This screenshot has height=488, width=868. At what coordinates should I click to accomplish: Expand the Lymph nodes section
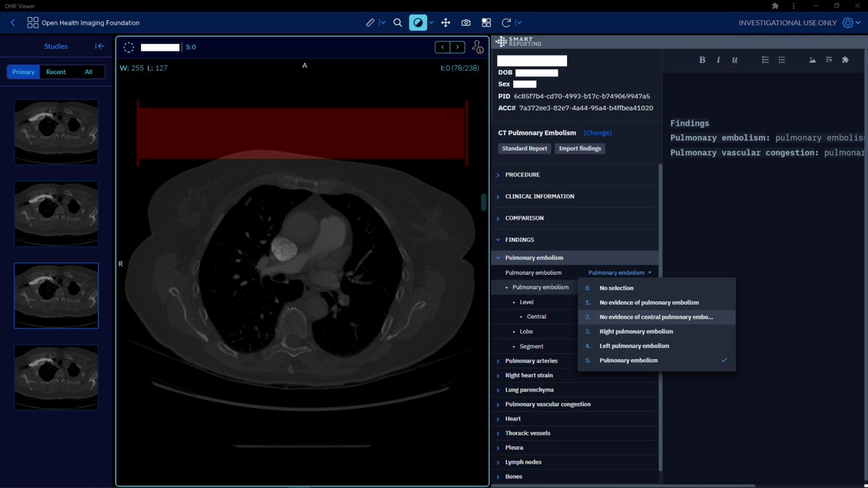576,462
